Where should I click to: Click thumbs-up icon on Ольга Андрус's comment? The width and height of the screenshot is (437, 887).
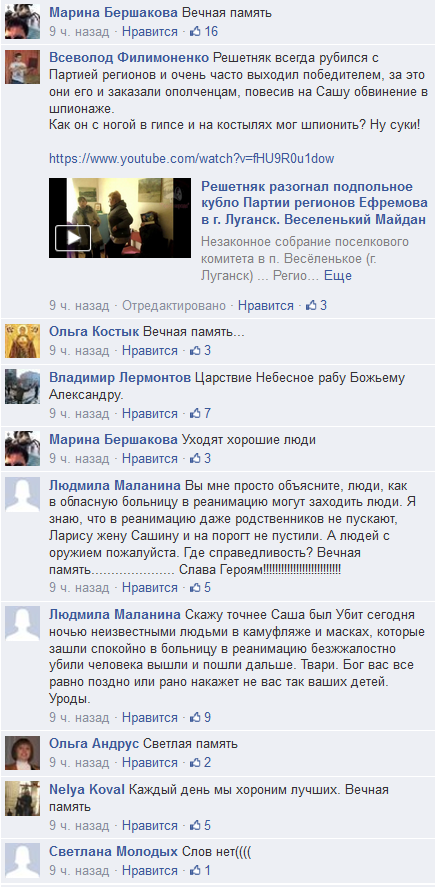click(196, 763)
